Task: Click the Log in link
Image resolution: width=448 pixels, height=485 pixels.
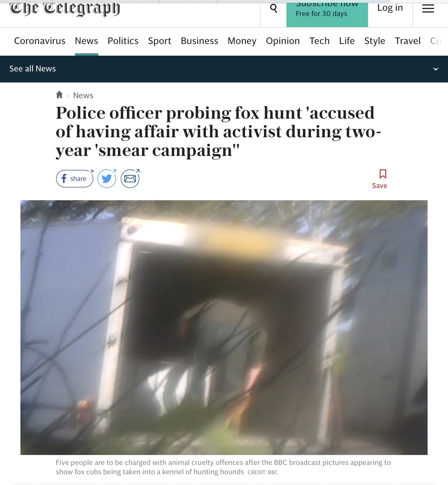Action: tap(390, 8)
